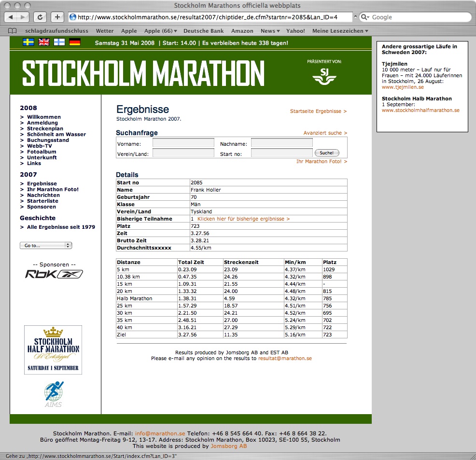The image size is (476, 460).
Task: Open Alle Ergebnisse seit 1979 link
Action: [x=61, y=227]
